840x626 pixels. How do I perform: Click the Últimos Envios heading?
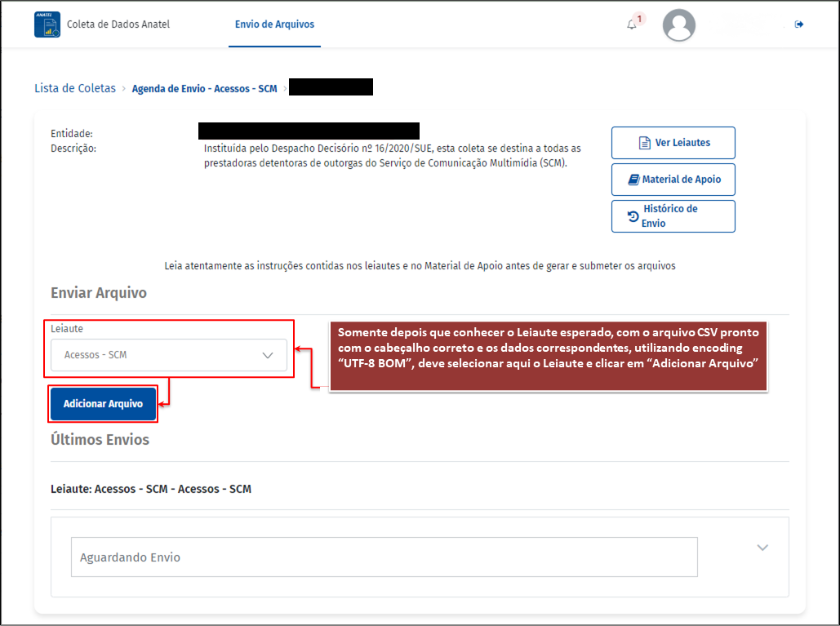[100, 440]
